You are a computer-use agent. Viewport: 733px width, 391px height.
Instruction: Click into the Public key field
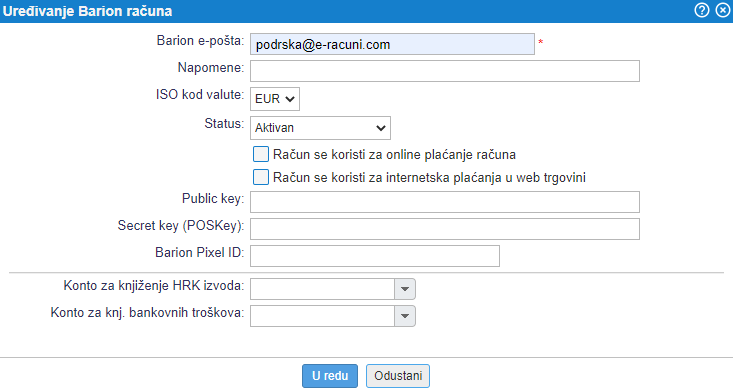[445, 202]
